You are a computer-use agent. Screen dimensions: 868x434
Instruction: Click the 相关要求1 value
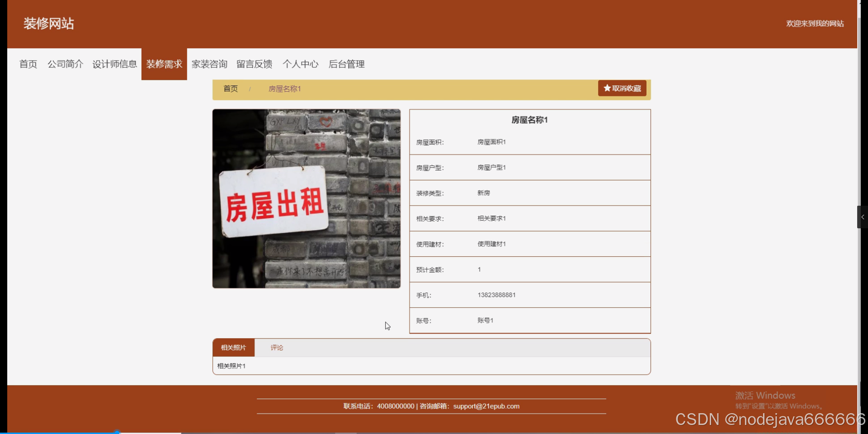(491, 218)
